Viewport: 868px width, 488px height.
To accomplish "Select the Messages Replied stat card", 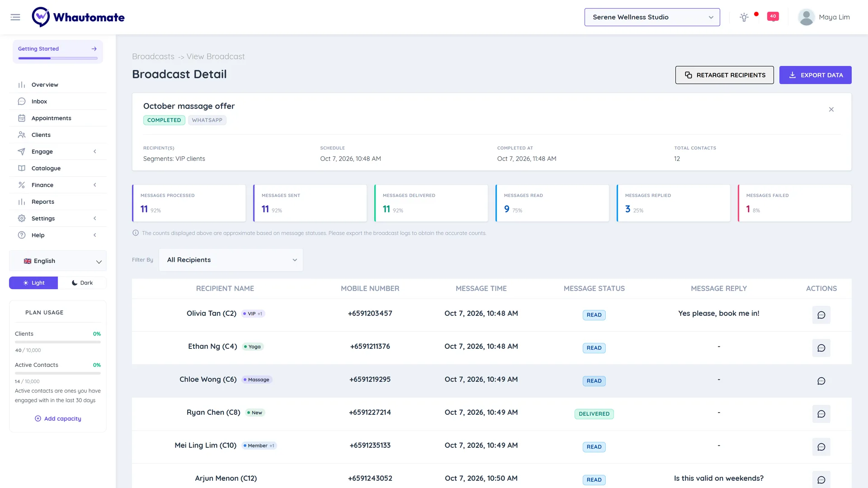I will tap(673, 203).
